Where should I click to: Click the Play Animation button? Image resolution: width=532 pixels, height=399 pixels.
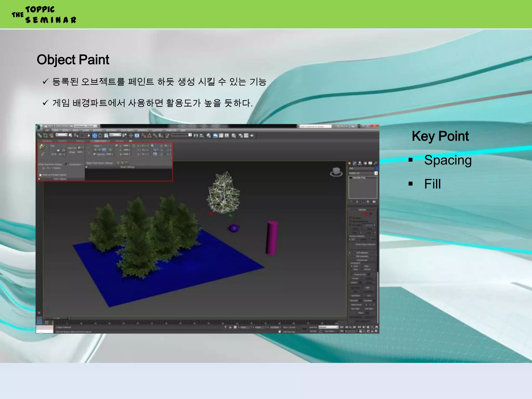(350, 327)
